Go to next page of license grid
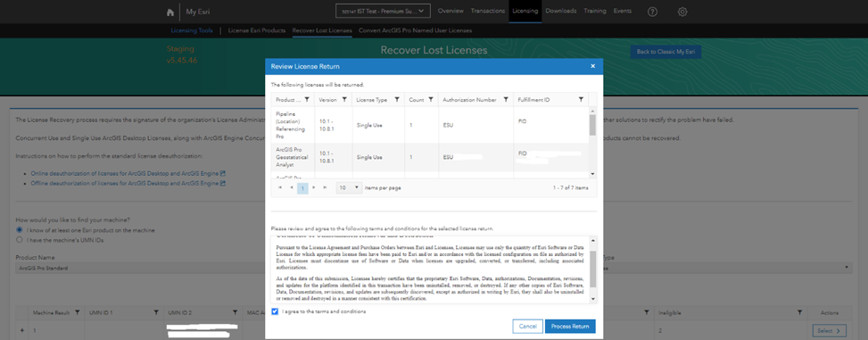The height and width of the screenshot is (340, 868). point(314,187)
